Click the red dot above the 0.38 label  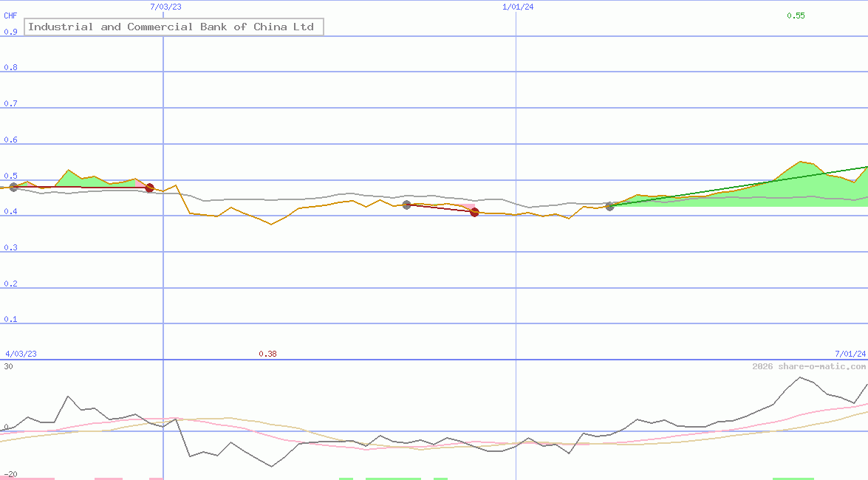[474, 212]
